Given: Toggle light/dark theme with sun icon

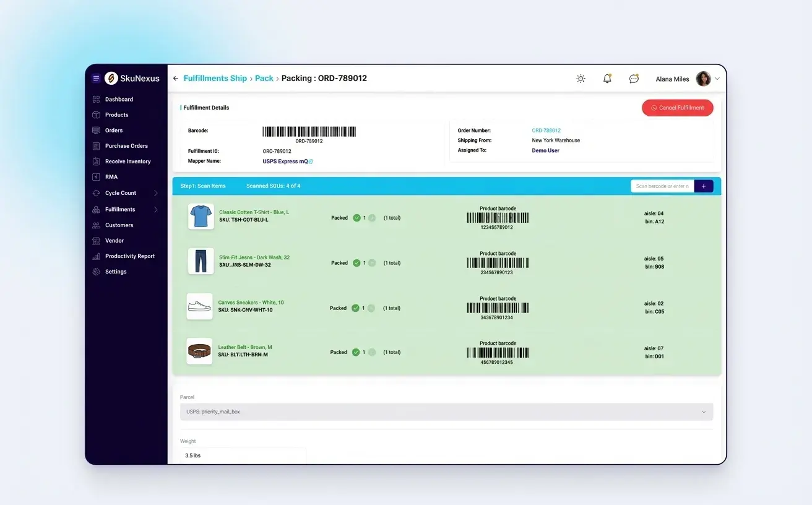Looking at the screenshot, I should [581, 79].
